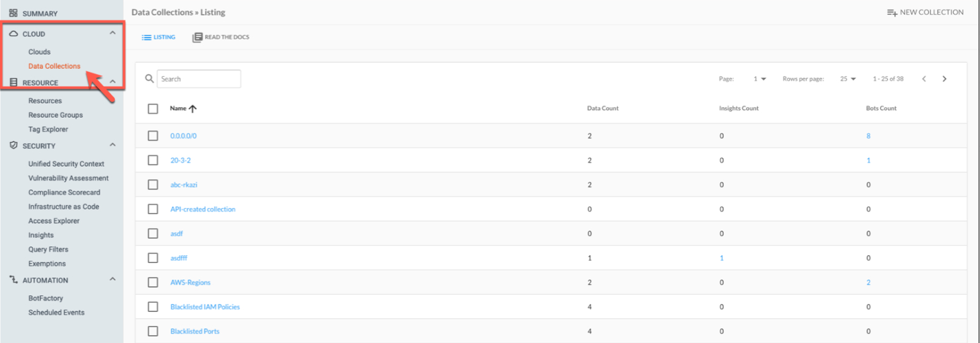
Task: Sort by Name ascending arrow
Action: point(193,108)
